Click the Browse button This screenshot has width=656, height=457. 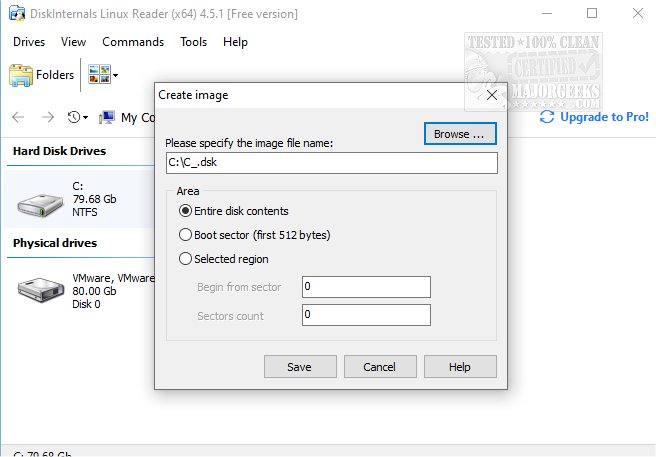(x=460, y=133)
